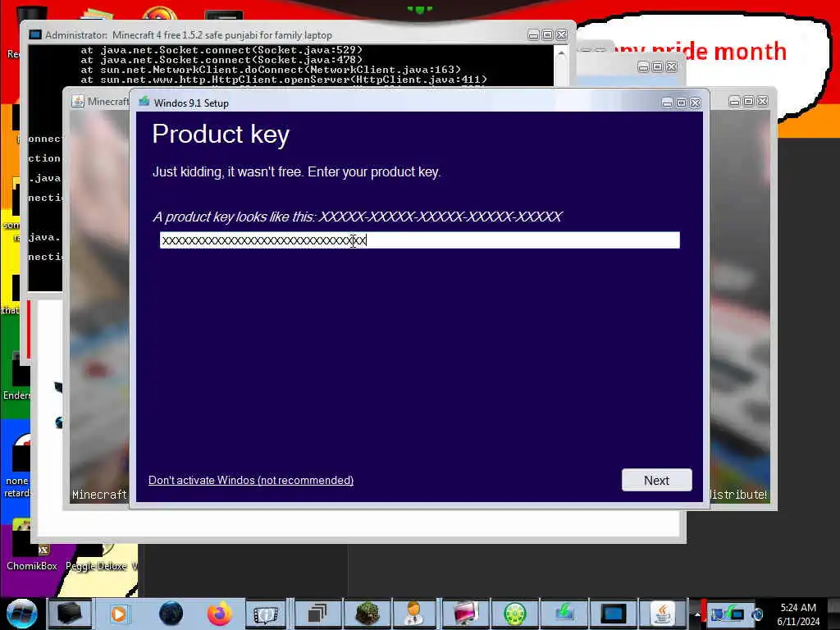
Task: Click the Windos 9.1 Setup title icon
Action: 144,102
